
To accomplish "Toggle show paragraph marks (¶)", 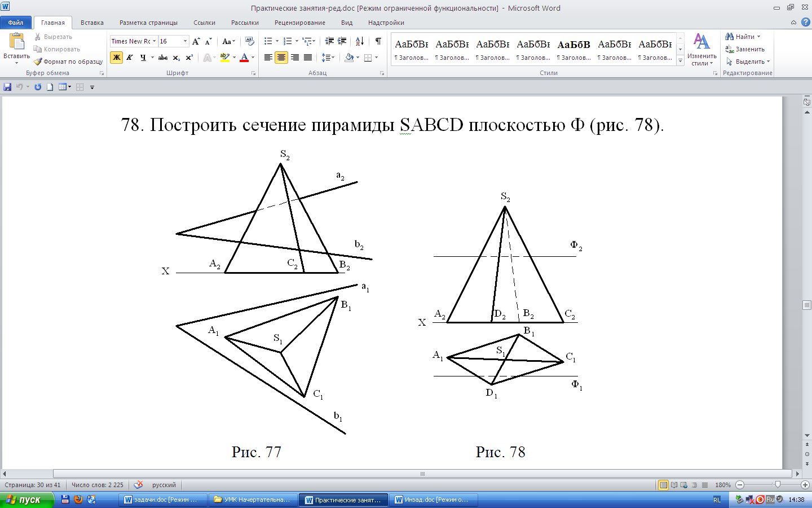I will (x=378, y=41).
